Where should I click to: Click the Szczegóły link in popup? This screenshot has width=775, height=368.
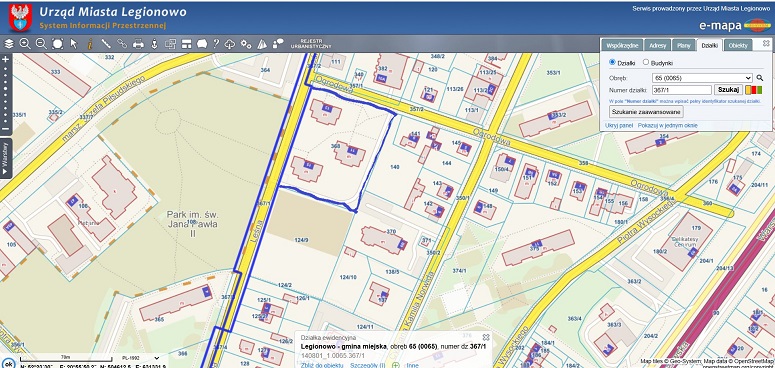coord(368,366)
